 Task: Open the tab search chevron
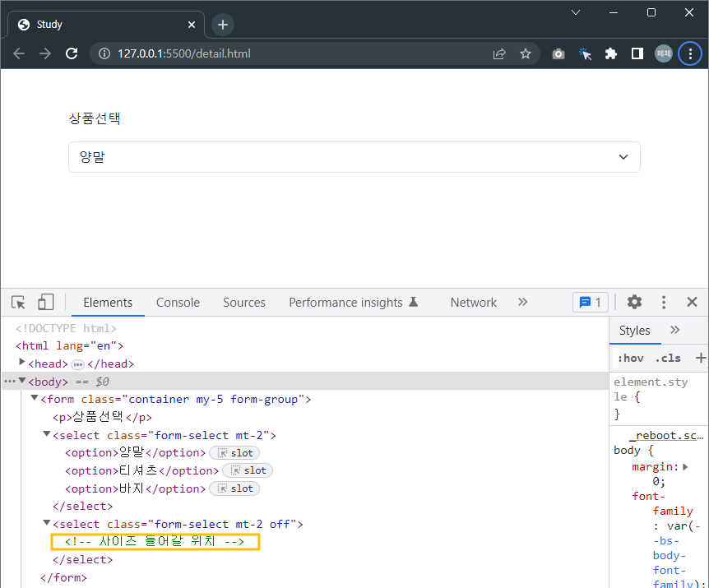(x=576, y=12)
